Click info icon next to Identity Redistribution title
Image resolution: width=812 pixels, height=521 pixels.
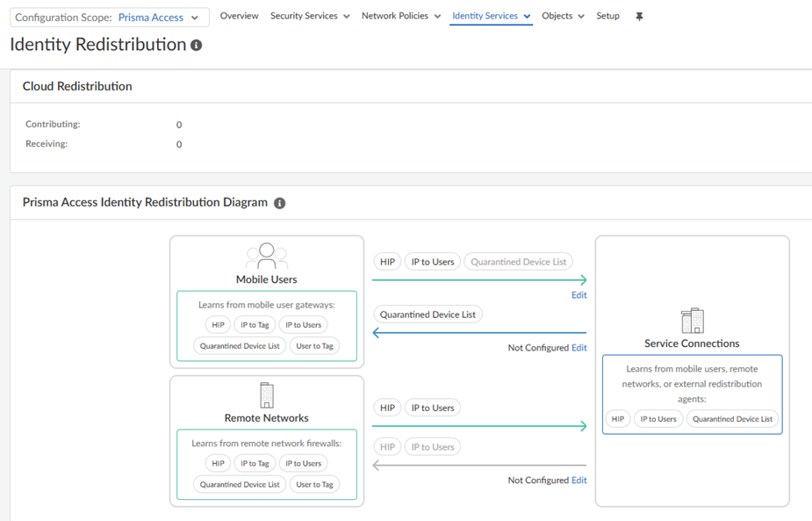[x=197, y=45]
